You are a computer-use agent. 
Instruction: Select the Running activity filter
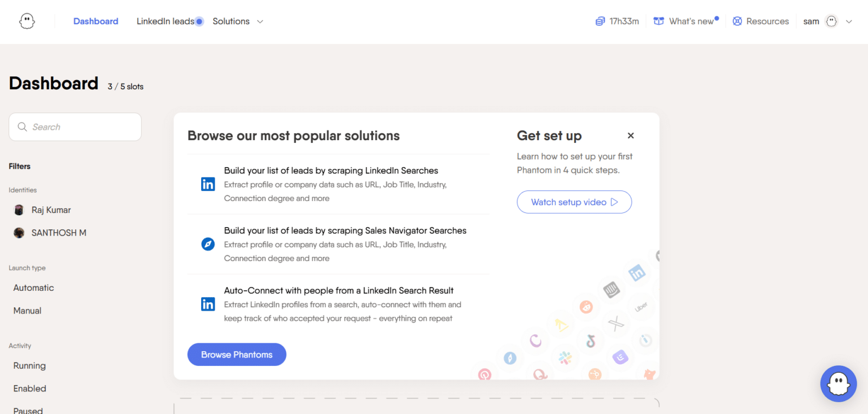[29, 366]
